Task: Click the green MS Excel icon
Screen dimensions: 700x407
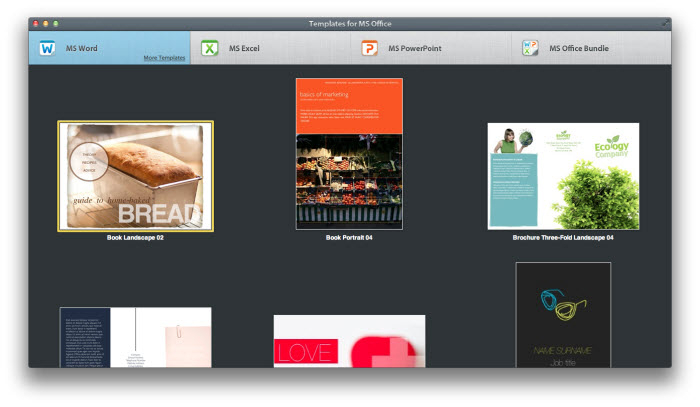Action: click(210, 48)
